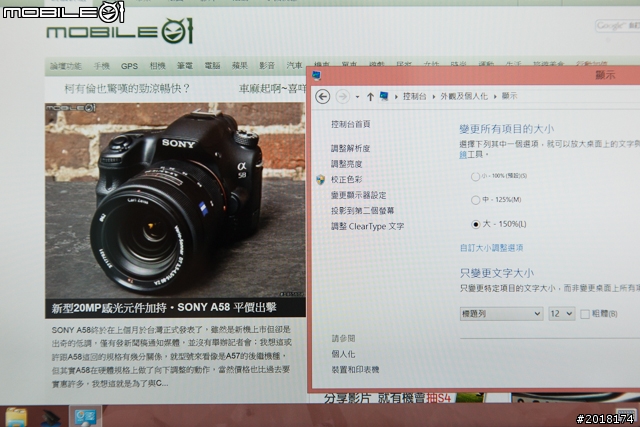Click heading 只變更文字大小
The image size is (640, 427).
497,273
